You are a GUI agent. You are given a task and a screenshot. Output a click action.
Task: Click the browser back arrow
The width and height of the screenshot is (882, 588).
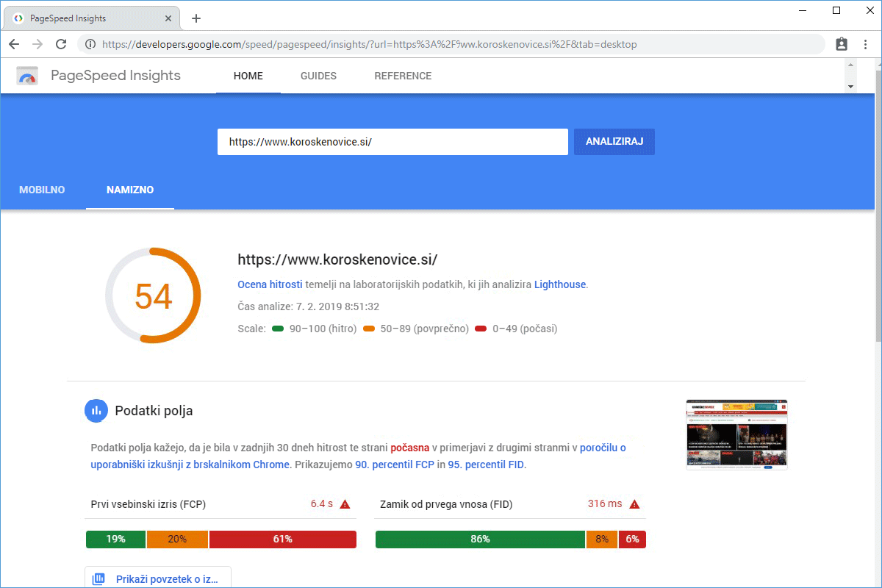tap(14, 44)
